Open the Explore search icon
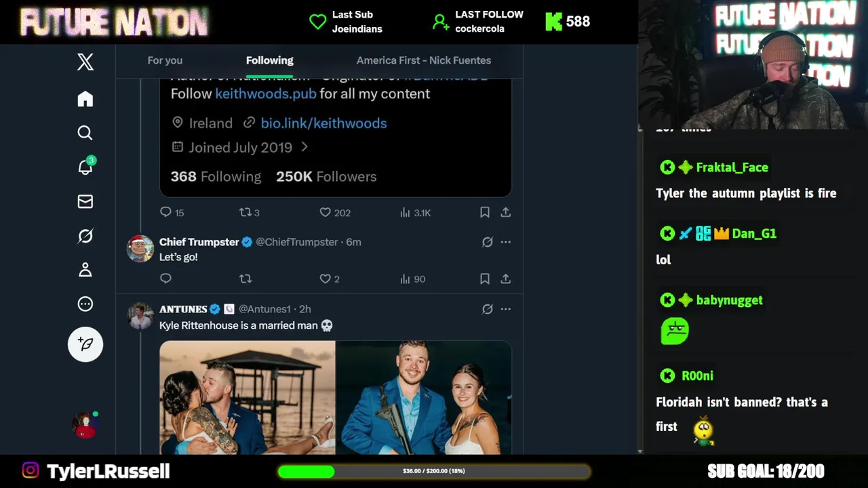 85,133
